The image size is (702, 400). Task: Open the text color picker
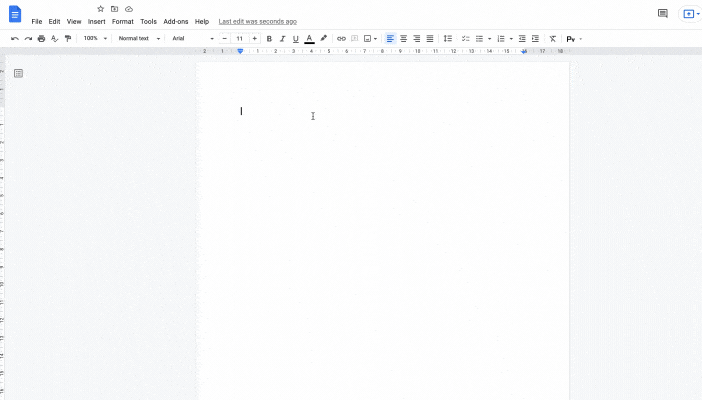[308, 38]
